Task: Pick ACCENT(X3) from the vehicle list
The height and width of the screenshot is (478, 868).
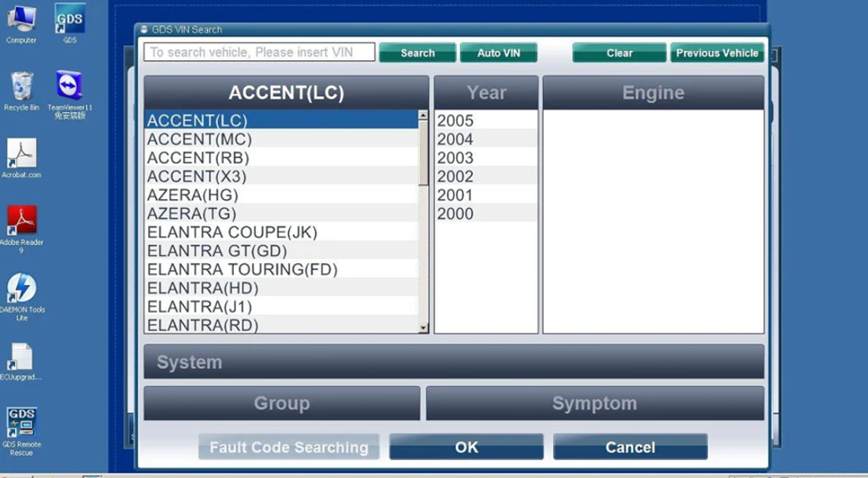Action: pos(282,176)
